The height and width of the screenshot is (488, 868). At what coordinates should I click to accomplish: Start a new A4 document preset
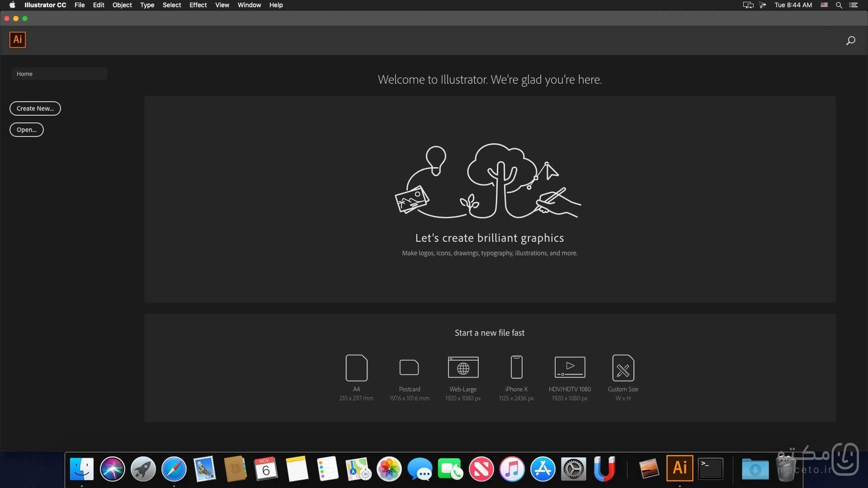(356, 378)
